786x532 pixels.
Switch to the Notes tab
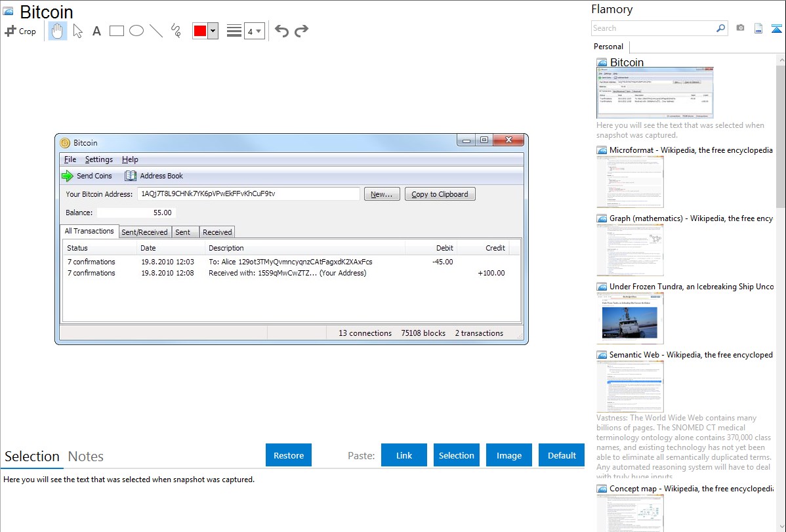tap(86, 457)
